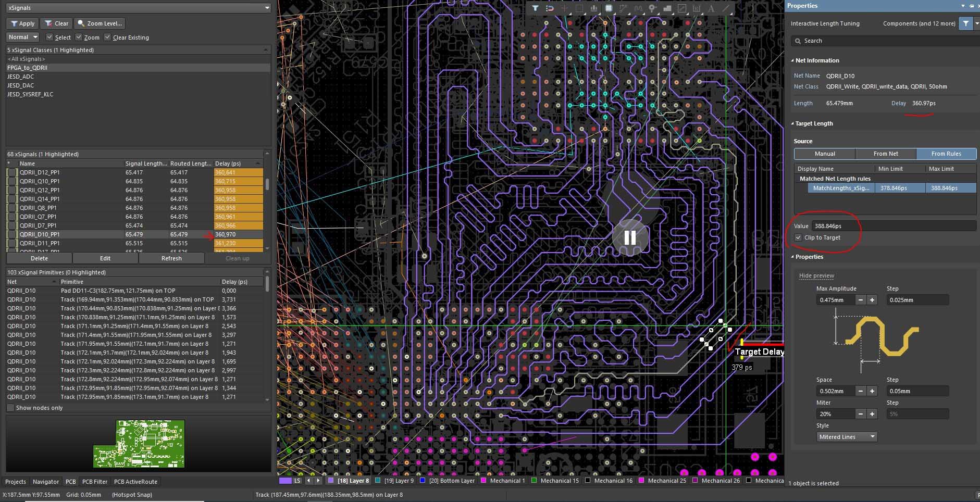Image resolution: width=980 pixels, height=502 pixels.
Task: Toggle the Clip to Target checkbox
Action: pyautogui.click(x=798, y=237)
